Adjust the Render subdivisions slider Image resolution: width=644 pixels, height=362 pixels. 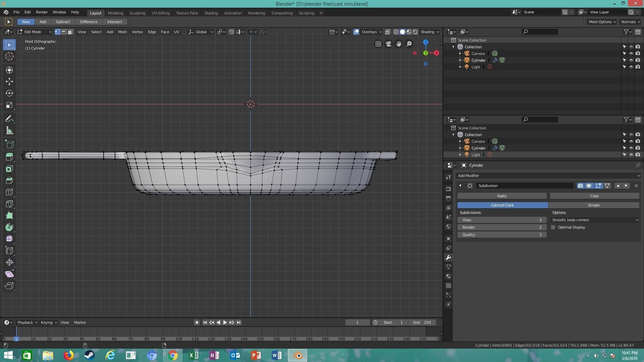[502, 227]
